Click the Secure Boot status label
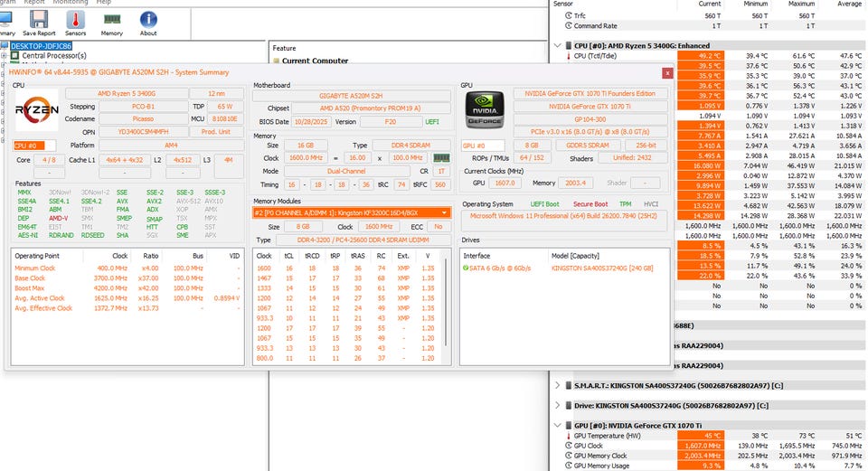 point(590,204)
